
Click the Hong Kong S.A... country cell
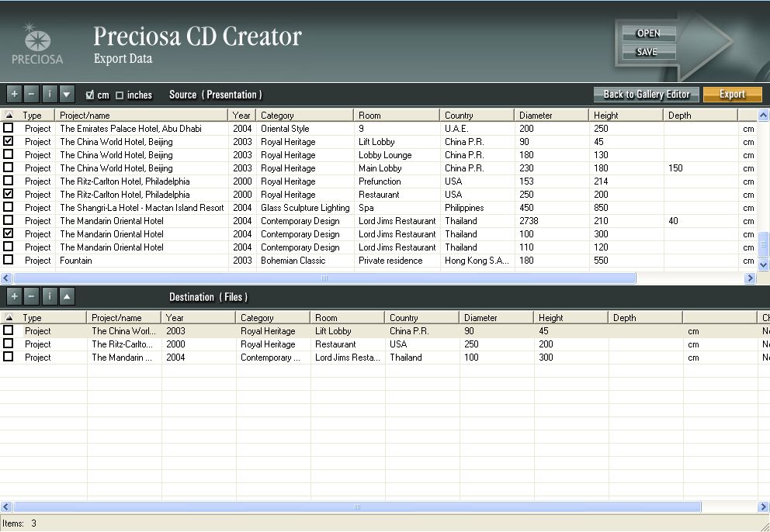coord(477,261)
